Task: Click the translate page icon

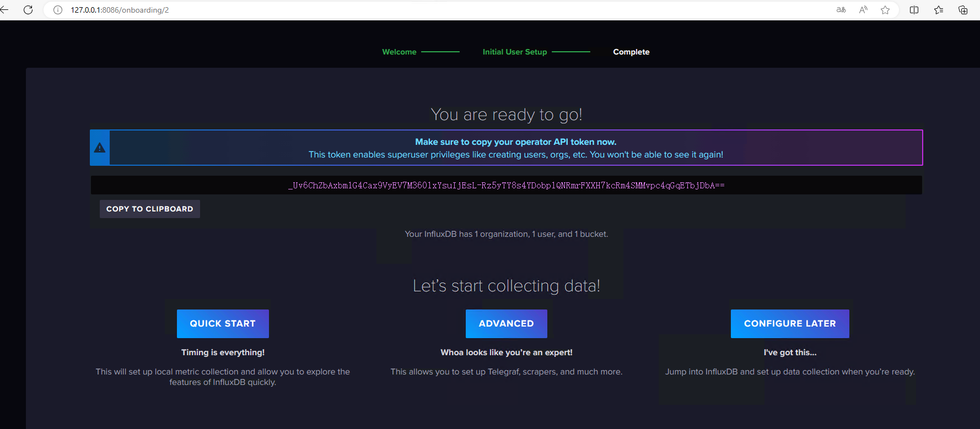Action: [x=841, y=10]
